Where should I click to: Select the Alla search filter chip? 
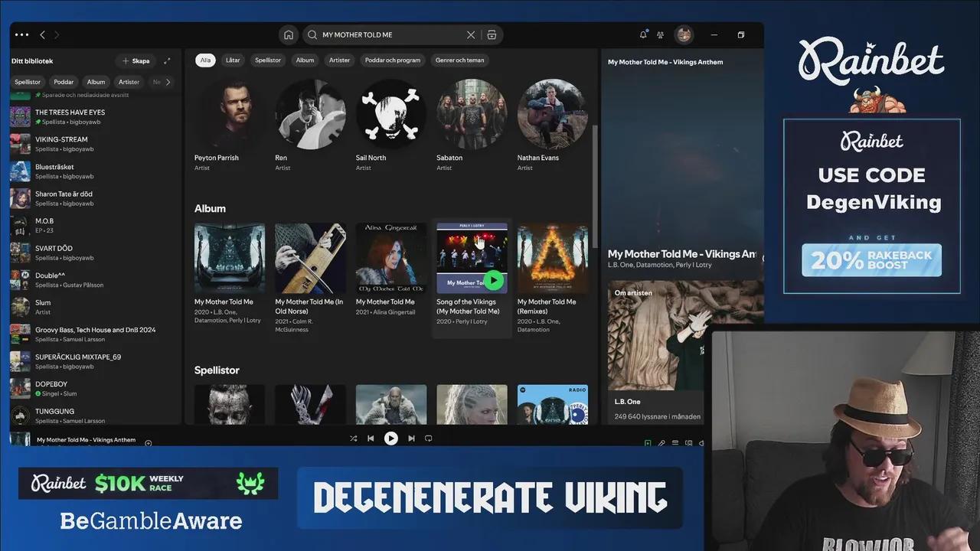pos(205,60)
